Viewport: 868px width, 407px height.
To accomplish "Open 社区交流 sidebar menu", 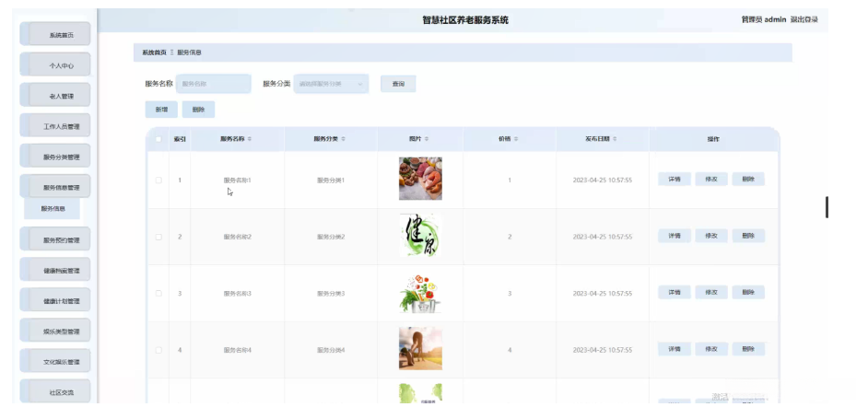I will pyautogui.click(x=55, y=391).
